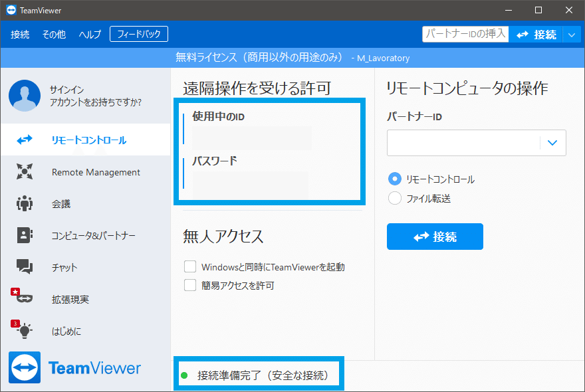
Task: Click the サインイン link
Action: [x=66, y=90]
